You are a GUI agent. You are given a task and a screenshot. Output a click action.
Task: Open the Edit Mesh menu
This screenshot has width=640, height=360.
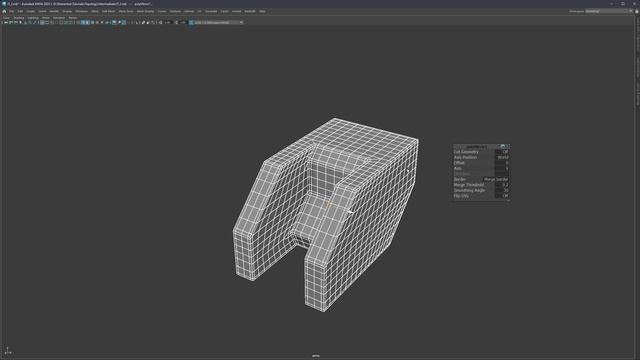pos(109,11)
